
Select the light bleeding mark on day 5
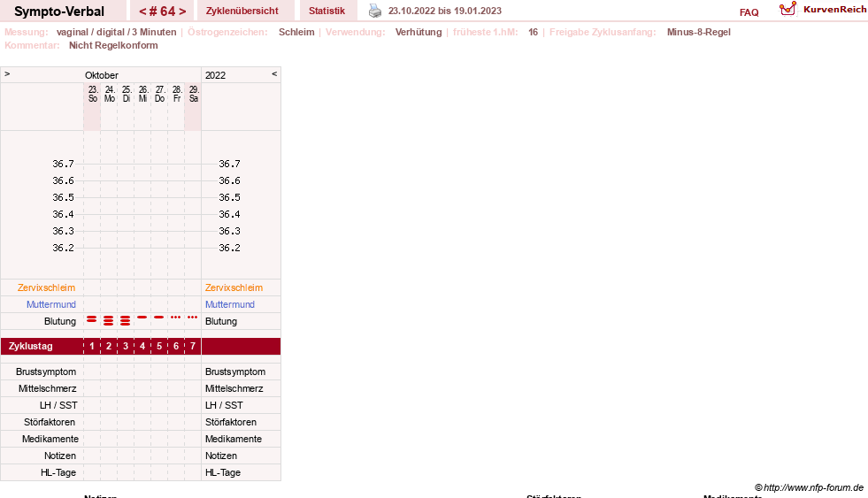click(159, 317)
